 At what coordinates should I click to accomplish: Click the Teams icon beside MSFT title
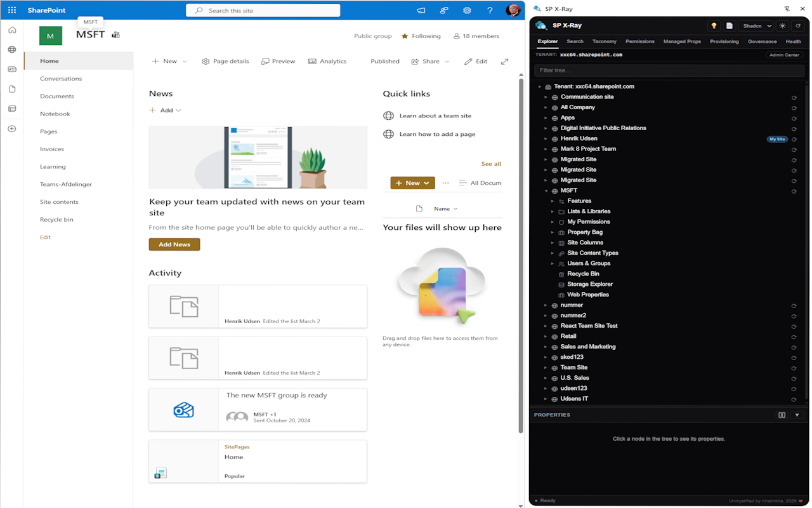tap(115, 35)
